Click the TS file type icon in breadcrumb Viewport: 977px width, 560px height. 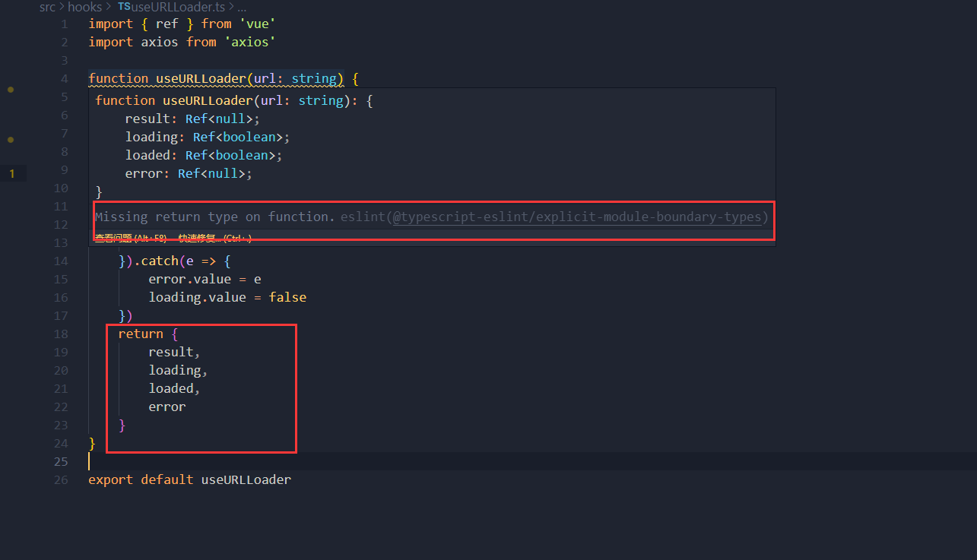(x=124, y=7)
